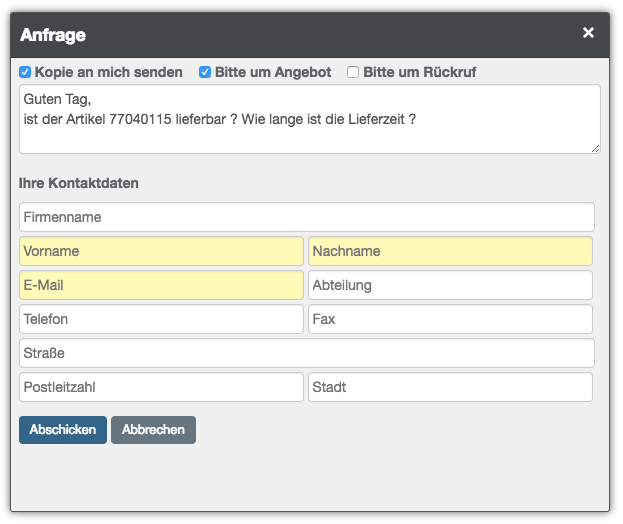Click the Straße input field
The image size is (623, 524).
306,353
